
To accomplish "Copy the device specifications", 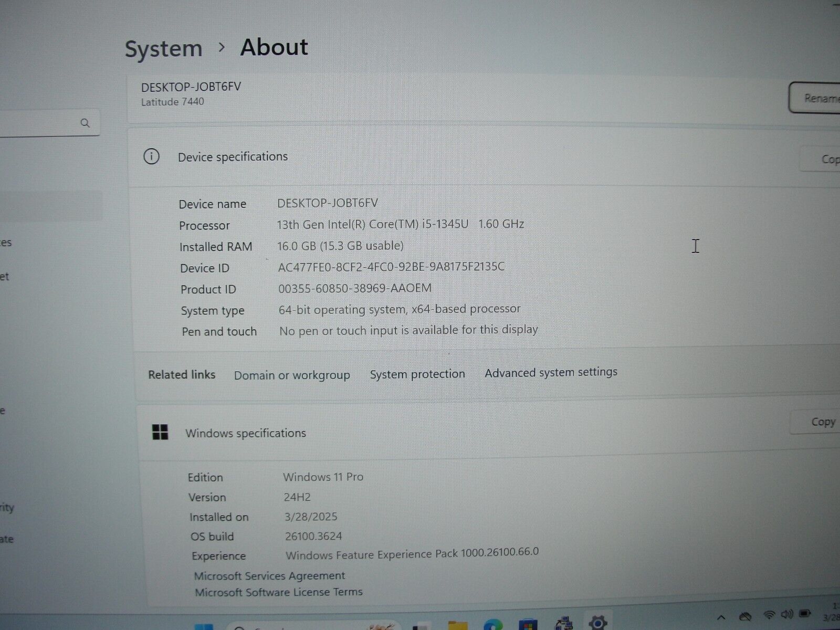I will click(x=820, y=159).
